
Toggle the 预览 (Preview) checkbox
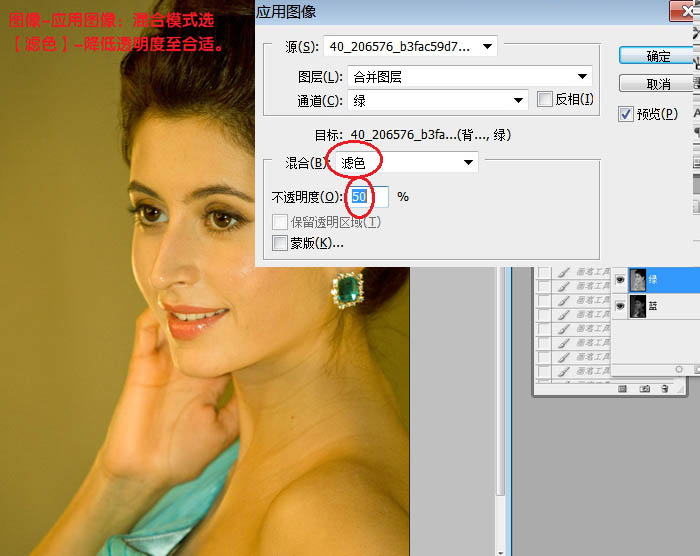pos(626,114)
